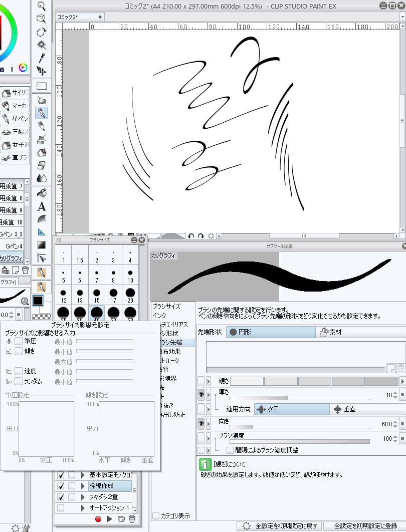Expand the ブラシ濃度 setting arrow

tap(209, 438)
